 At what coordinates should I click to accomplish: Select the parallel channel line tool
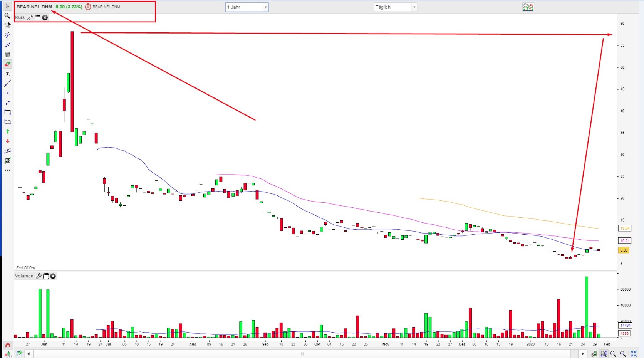pyautogui.click(x=7, y=151)
